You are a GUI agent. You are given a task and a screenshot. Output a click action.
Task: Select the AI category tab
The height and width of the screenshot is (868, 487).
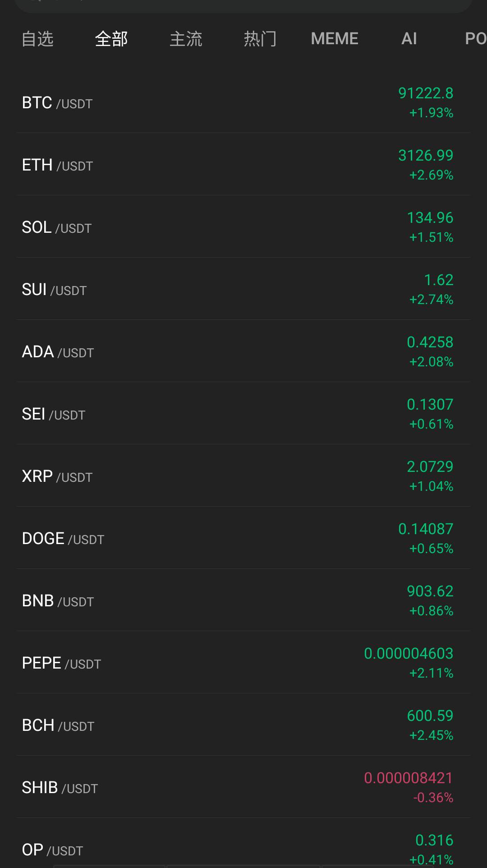pyautogui.click(x=409, y=39)
